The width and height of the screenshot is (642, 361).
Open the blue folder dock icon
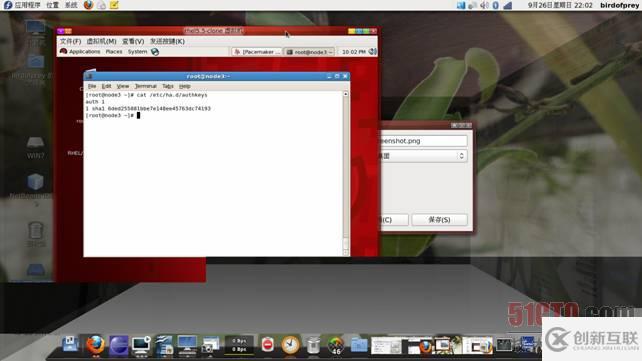click(359, 345)
